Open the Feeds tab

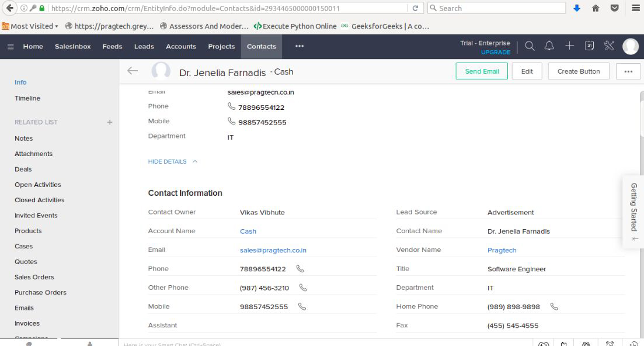tap(112, 46)
